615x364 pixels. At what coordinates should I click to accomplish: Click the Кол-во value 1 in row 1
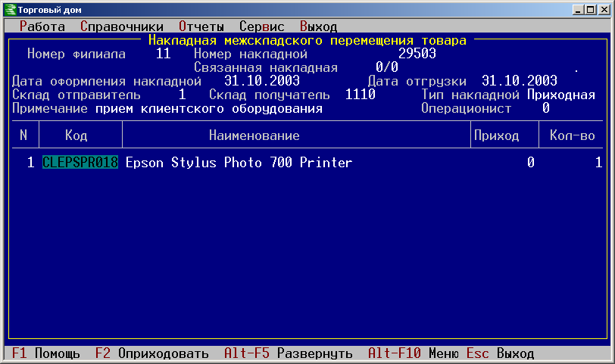click(x=598, y=162)
